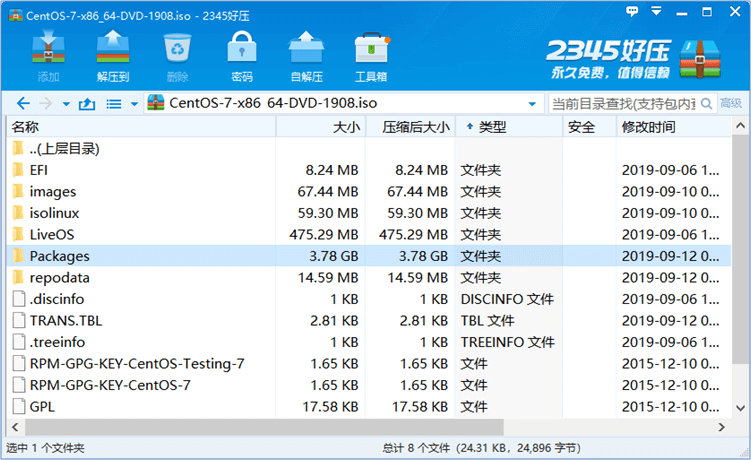Click the horizontal scrollbar right arrow
The height and width of the screenshot is (460, 751).
click(x=721, y=426)
